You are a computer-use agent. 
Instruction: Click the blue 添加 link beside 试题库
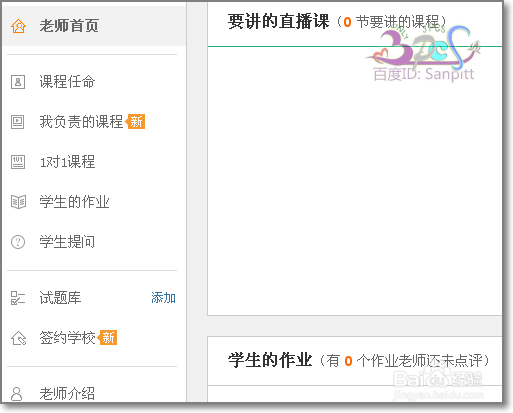pyautogui.click(x=163, y=298)
